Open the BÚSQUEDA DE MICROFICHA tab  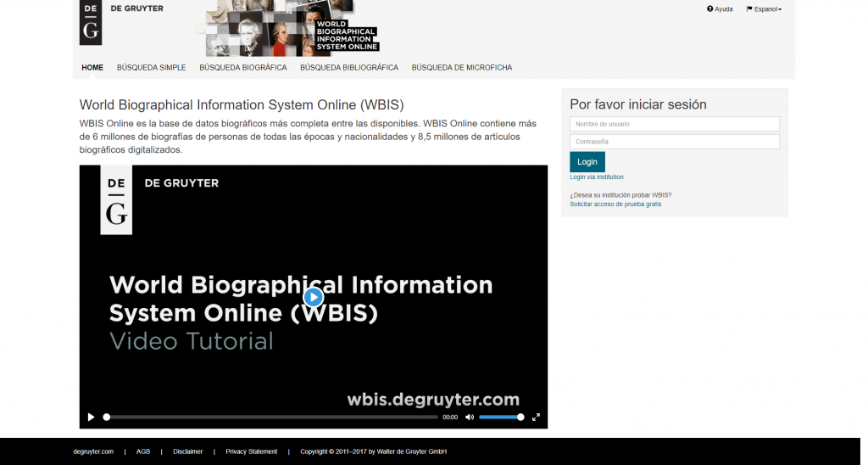pyautogui.click(x=462, y=68)
